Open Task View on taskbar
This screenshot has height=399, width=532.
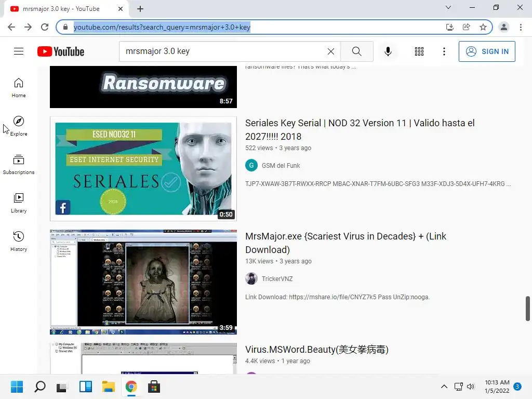(x=62, y=387)
